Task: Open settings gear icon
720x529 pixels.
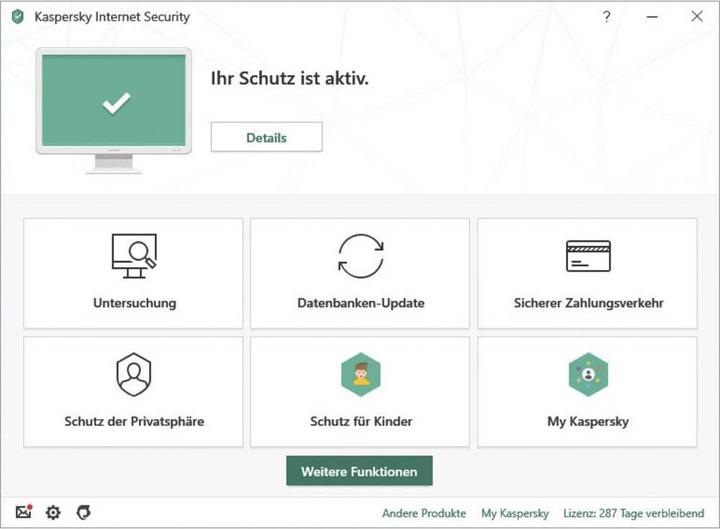Action: [x=53, y=512]
